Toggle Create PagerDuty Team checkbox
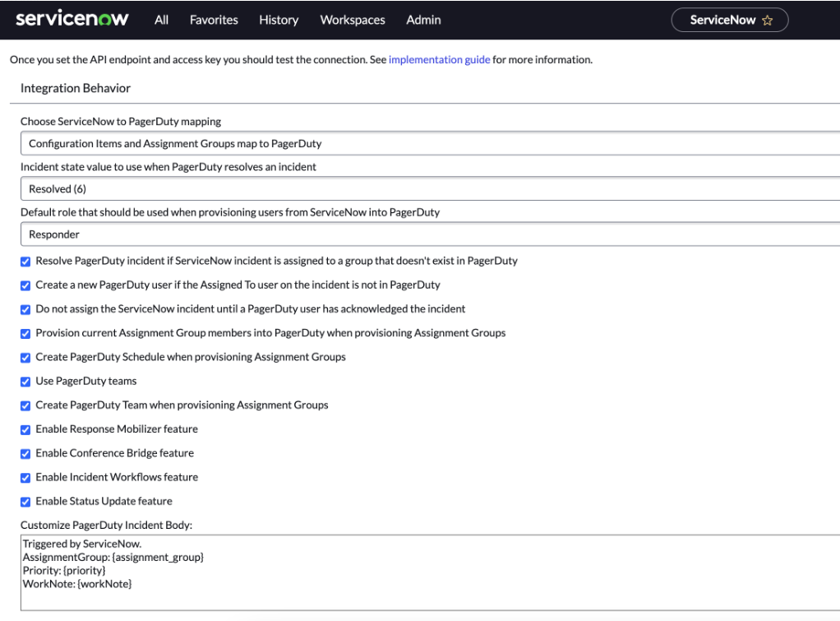The image size is (840, 621). [25, 405]
